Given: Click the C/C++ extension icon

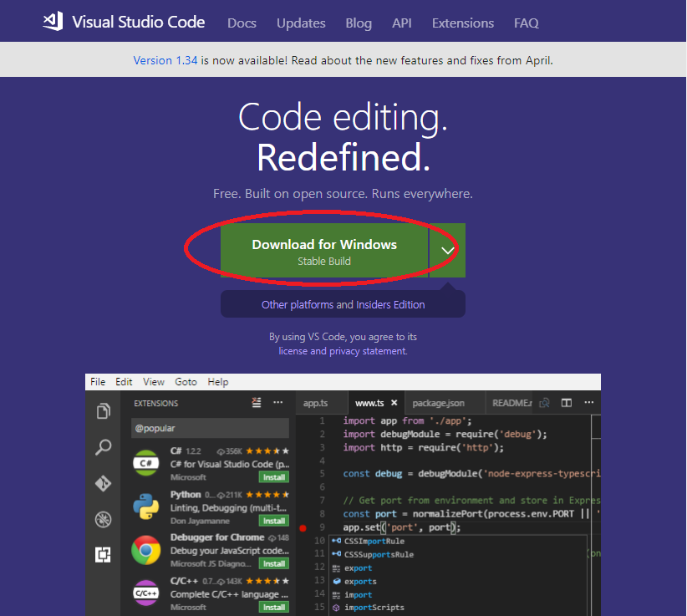Looking at the screenshot, I should [146, 593].
